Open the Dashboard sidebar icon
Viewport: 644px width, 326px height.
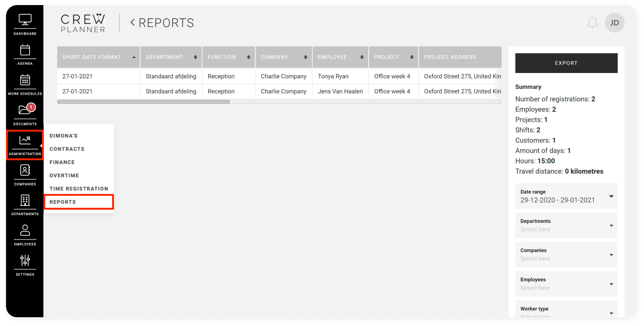pyautogui.click(x=25, y=24)
